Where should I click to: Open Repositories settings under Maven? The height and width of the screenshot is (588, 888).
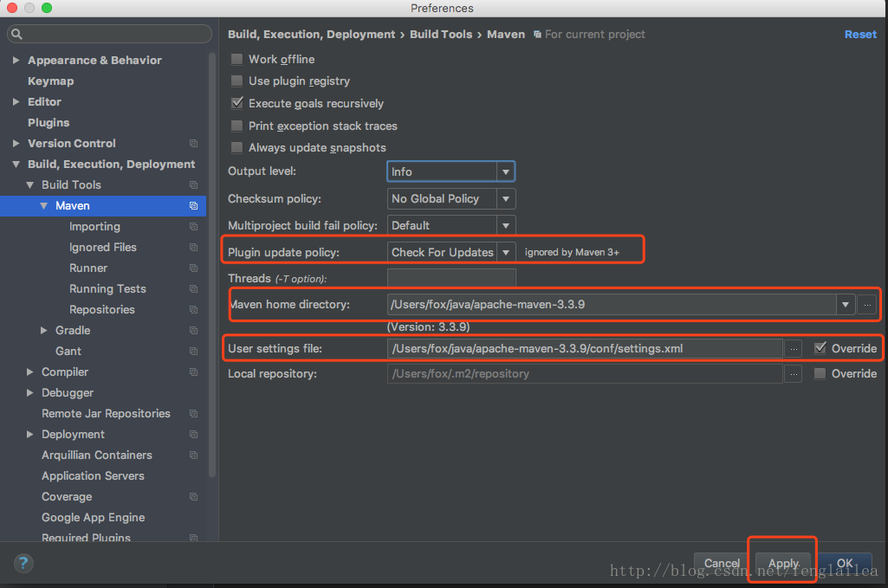tap(102, 309)
